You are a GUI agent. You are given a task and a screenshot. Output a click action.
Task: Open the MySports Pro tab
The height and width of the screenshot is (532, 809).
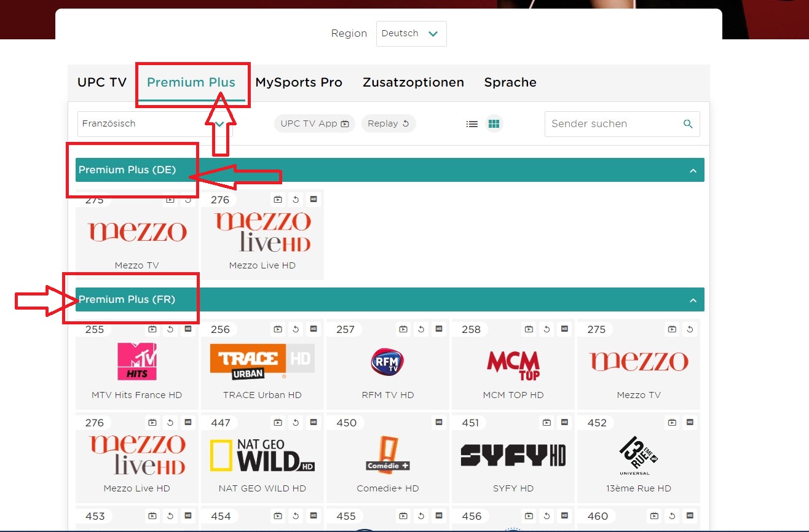pos(299,82)
